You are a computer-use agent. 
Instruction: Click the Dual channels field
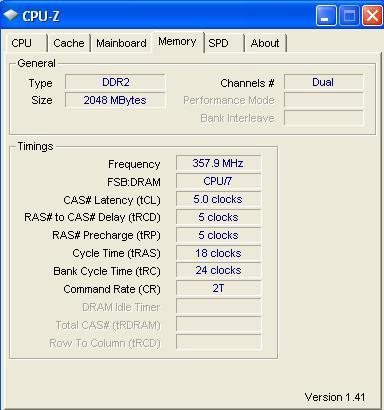(323, 82)
